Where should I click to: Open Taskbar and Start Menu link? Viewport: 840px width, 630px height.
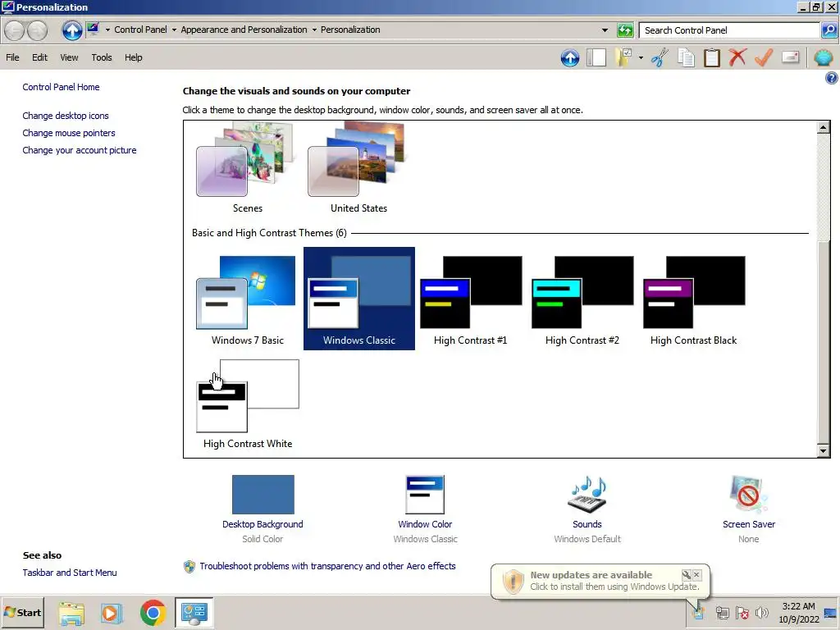coord(70,572)
